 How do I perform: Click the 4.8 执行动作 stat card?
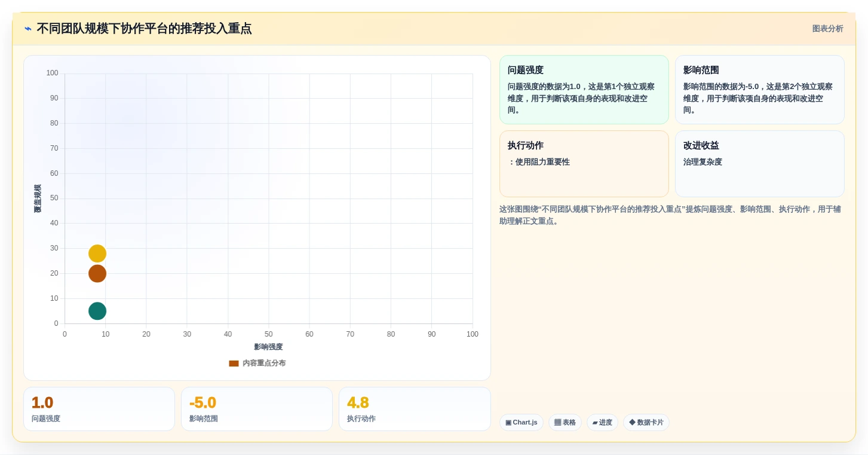click(x=415, y=409)
